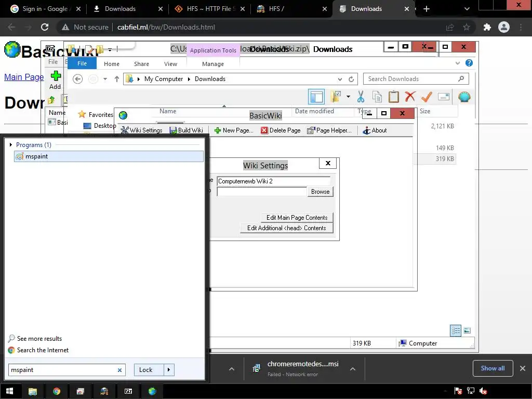
Task: Go up one folder level in Explorer
Action: pos(117,79)
